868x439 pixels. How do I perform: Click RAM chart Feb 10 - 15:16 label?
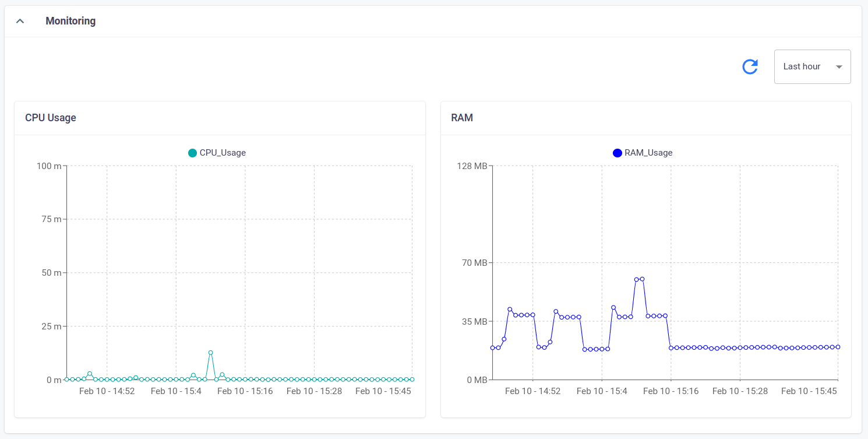point(671,391)
